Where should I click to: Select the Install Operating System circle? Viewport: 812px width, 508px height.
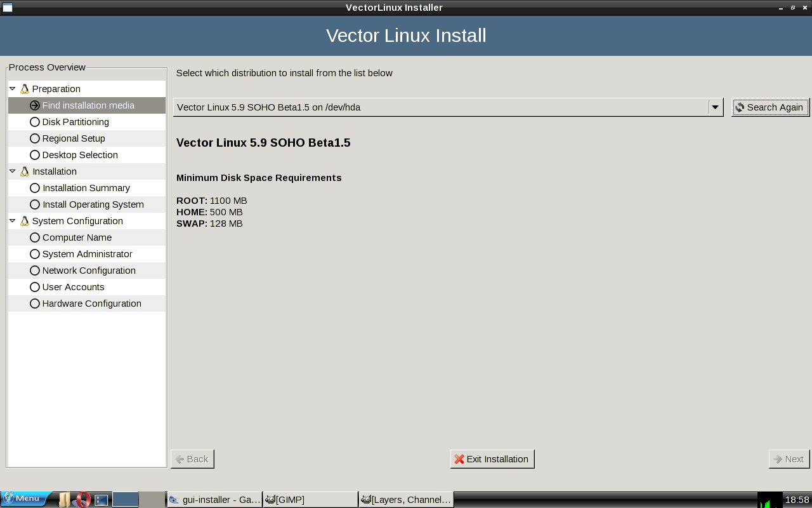pos(35,204)
